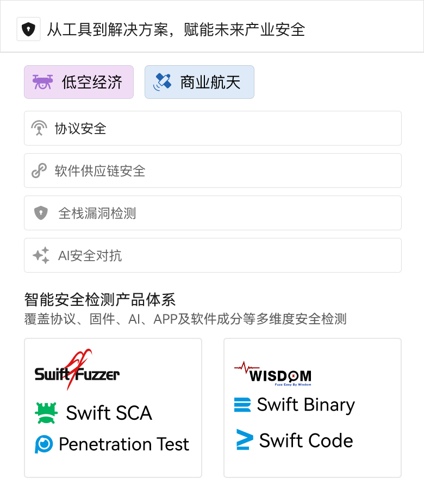Expand the 软件供应链安全 row
The image size is (424, 504).
[213, 171]
